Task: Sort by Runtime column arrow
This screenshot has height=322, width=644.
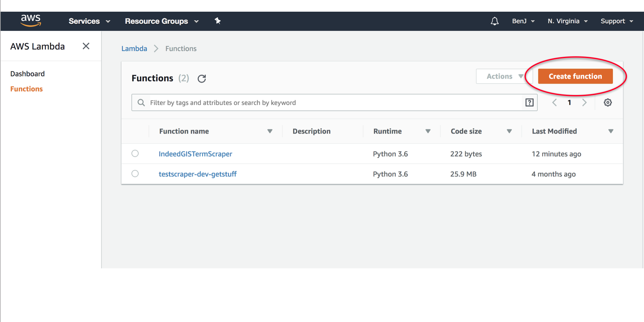Action: pyautogui.click(x=428, y=131)
